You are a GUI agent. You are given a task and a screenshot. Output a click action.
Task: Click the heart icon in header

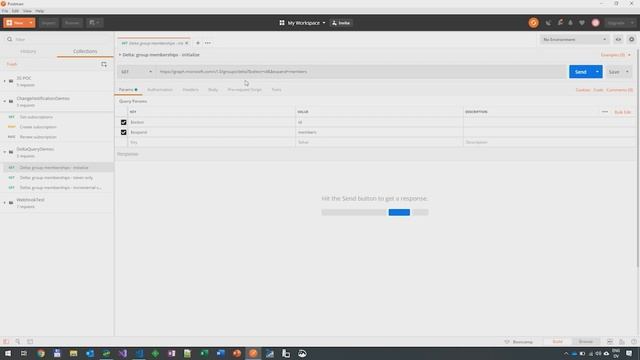(582, 23)
